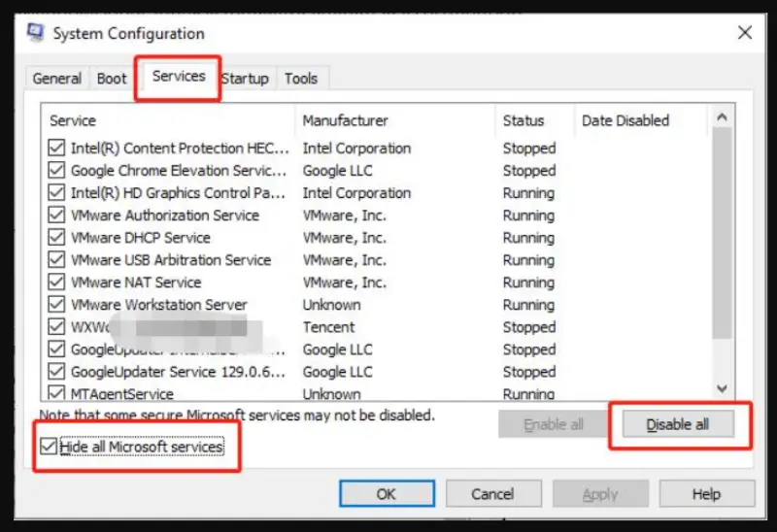Click the Tencent manufacturer cell

pyautogui.click(x=329, y=327)
